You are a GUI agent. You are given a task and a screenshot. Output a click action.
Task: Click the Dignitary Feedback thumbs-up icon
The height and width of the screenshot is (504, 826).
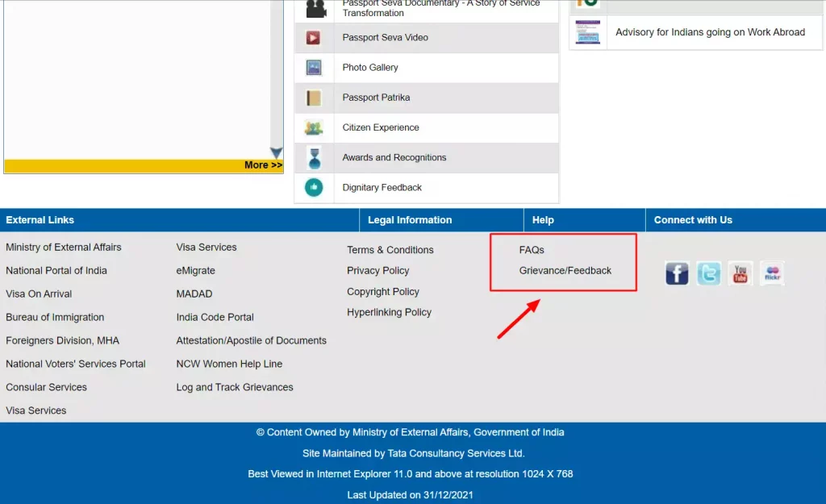point(314,187)
